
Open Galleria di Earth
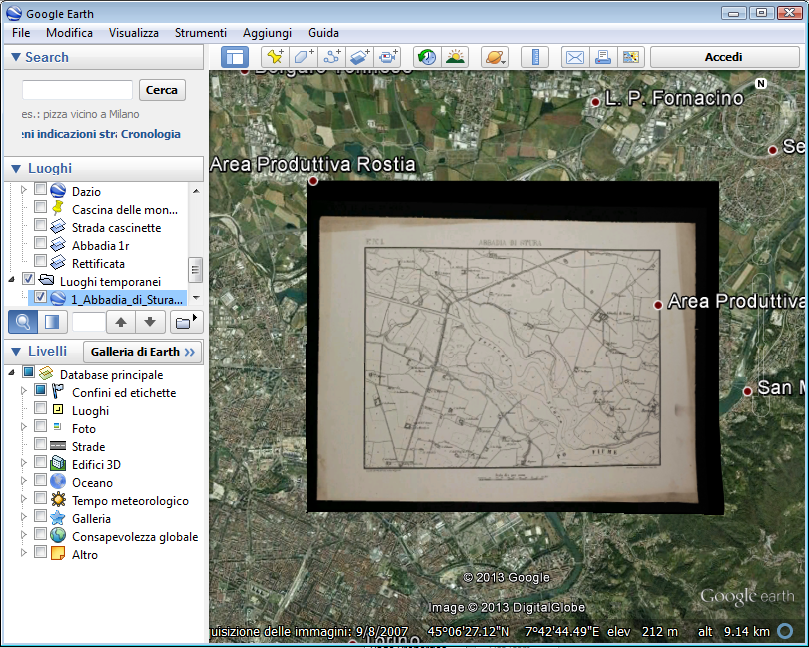(143, 352)
